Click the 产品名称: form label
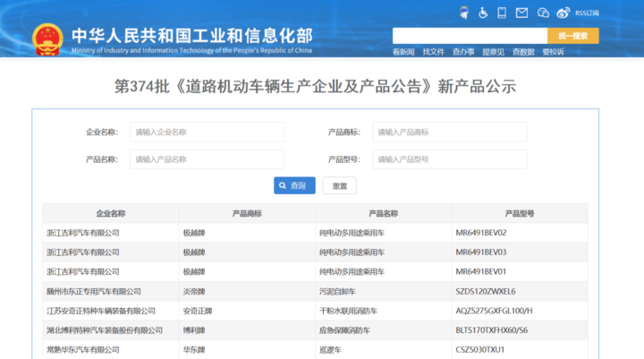 [102, 159]
